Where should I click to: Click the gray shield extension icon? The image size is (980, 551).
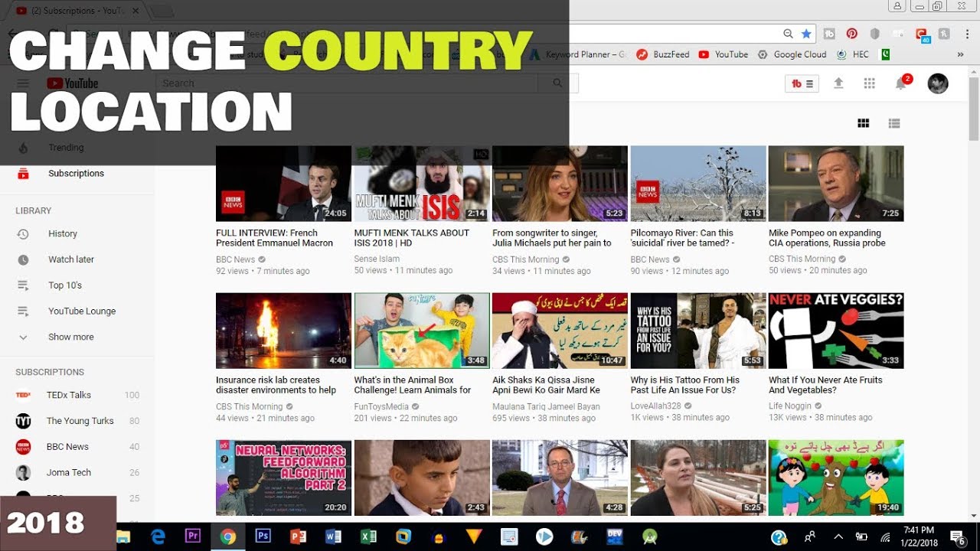tap(874, 34)
